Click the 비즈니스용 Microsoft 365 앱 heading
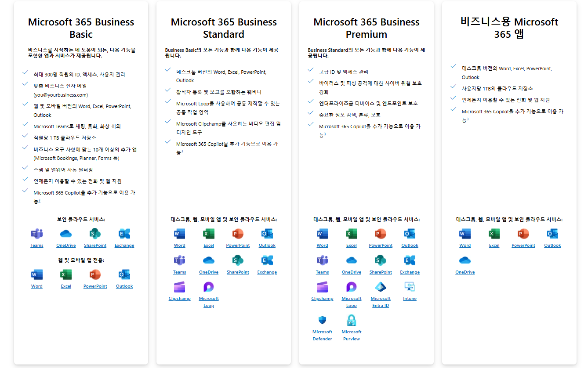Viewport: 588px width, 368px height. pyautogui.click(x=509, y=28)
